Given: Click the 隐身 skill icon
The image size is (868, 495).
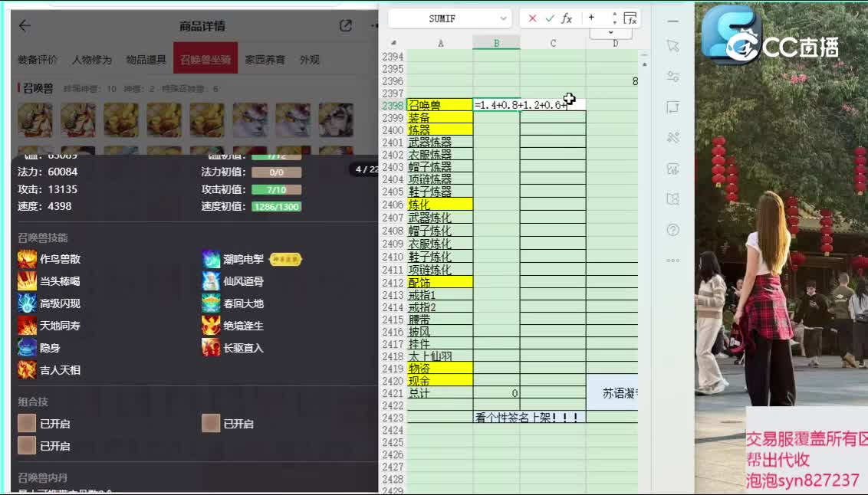Looking at the screenshot, I should [27, 347].
